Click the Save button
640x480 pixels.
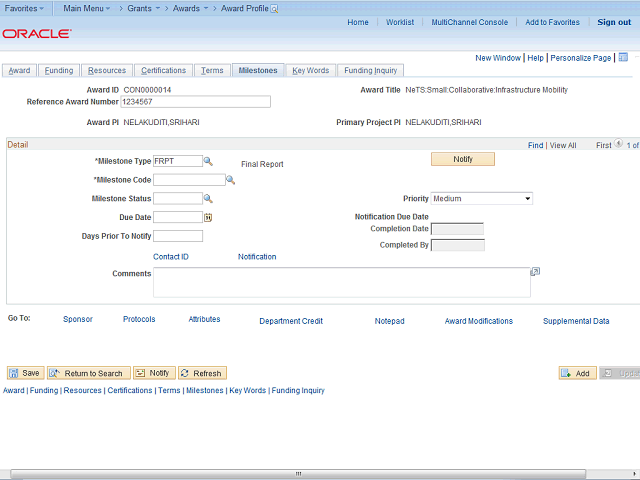pos(25,373)
